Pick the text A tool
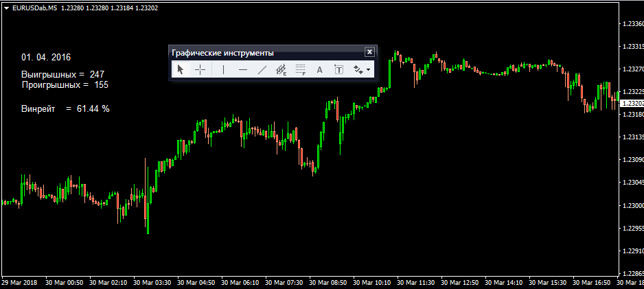 pos(319,70)
